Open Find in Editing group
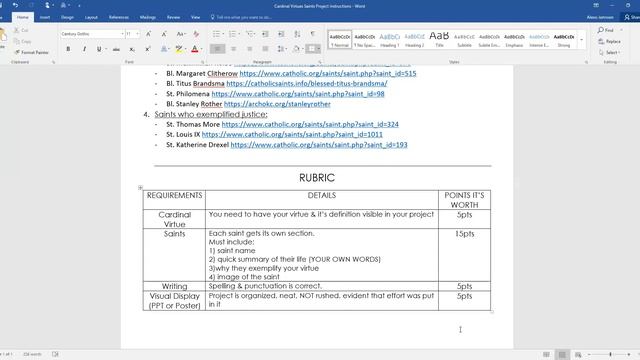The width and height of the screenshot is (640, 360). pyautogui.click(x=606, y=30)
